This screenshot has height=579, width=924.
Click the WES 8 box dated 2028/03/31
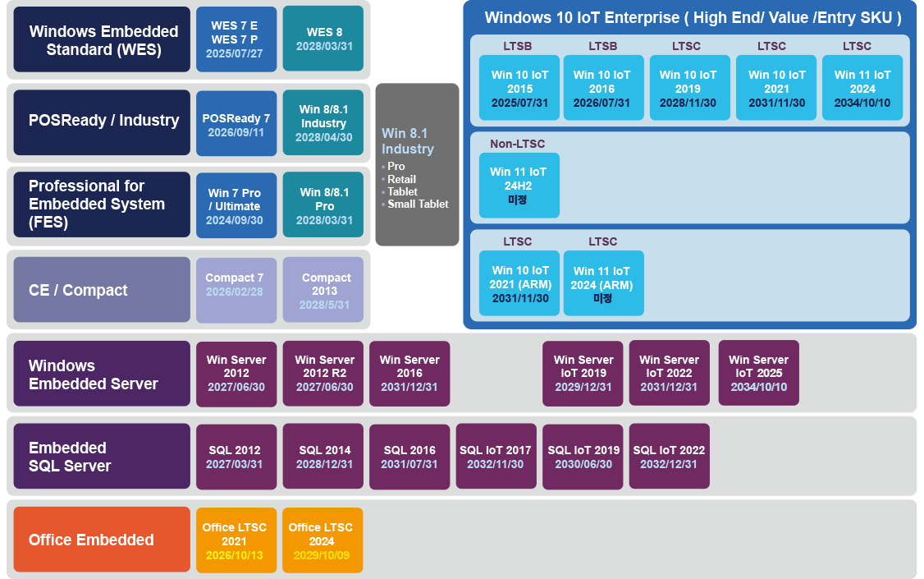pyautogui.click(x=323, y=39)
